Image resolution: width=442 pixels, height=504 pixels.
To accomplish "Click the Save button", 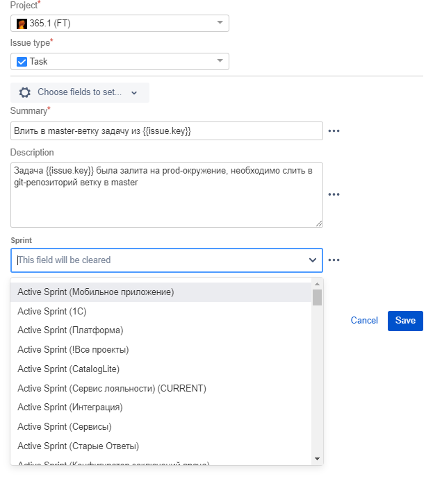I will pos(405,321).
